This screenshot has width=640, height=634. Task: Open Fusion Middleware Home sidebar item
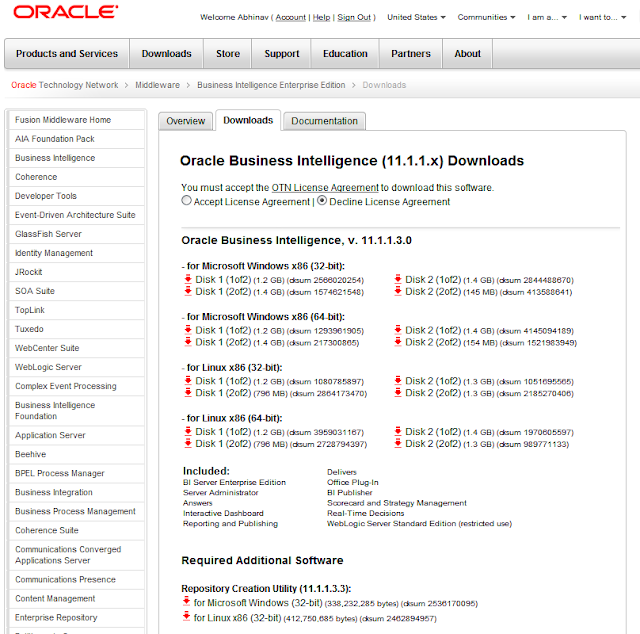point(77,120)
